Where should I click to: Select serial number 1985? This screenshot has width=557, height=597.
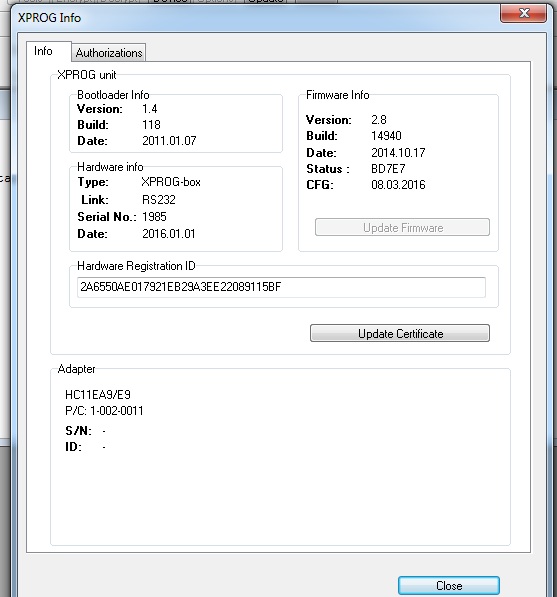click(154, 217)
